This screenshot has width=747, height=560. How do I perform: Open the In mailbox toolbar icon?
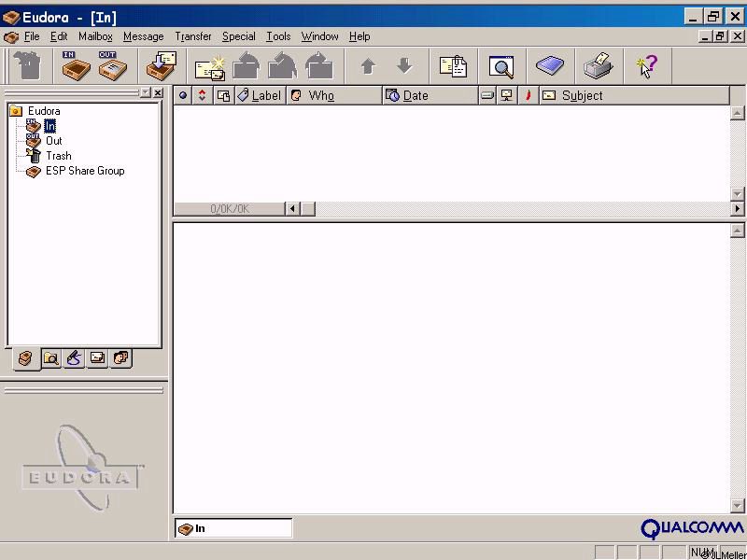[77, 65]
